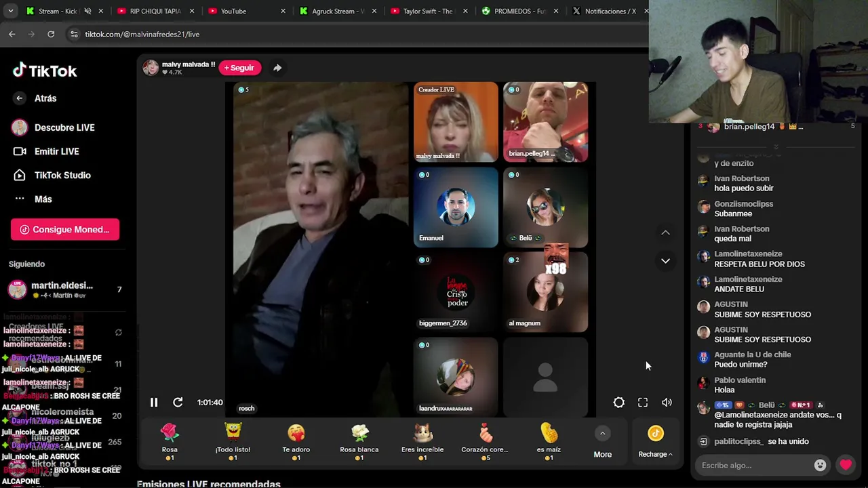Select the Creador LIVE guest tile
The width and height of the screenshot is (868, 488).
click(456, 122)
